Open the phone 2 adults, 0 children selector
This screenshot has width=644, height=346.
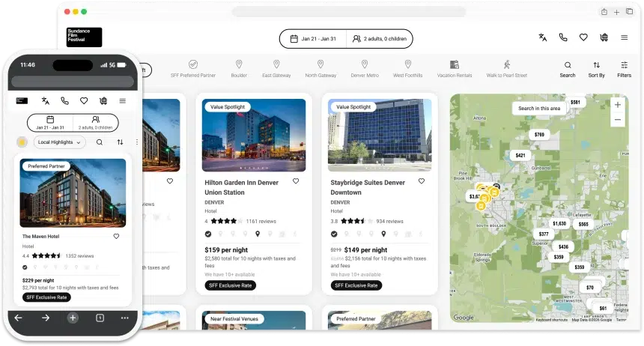coord(95,123)
